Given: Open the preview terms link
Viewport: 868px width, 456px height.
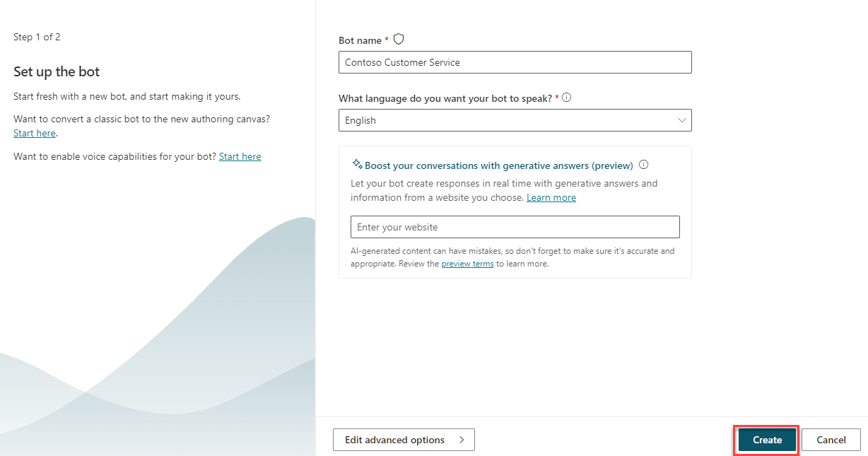Looking at the screenshot, I should point(467,264).
